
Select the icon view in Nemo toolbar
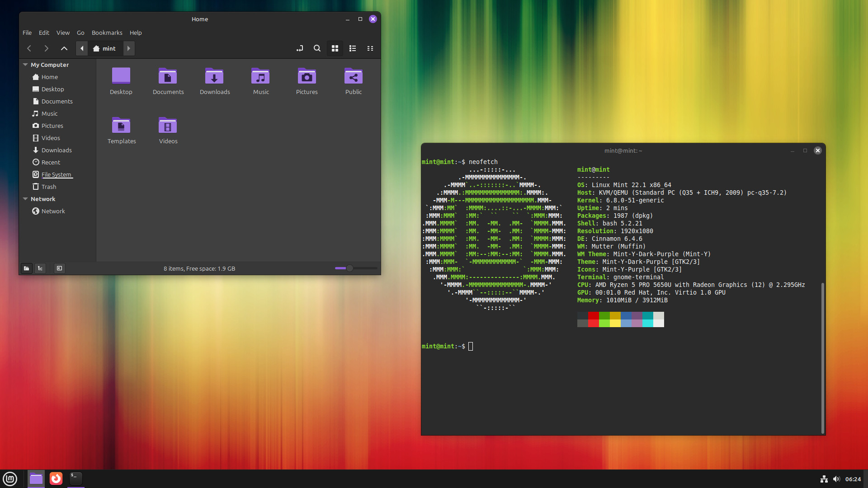[x=335, y=48]
